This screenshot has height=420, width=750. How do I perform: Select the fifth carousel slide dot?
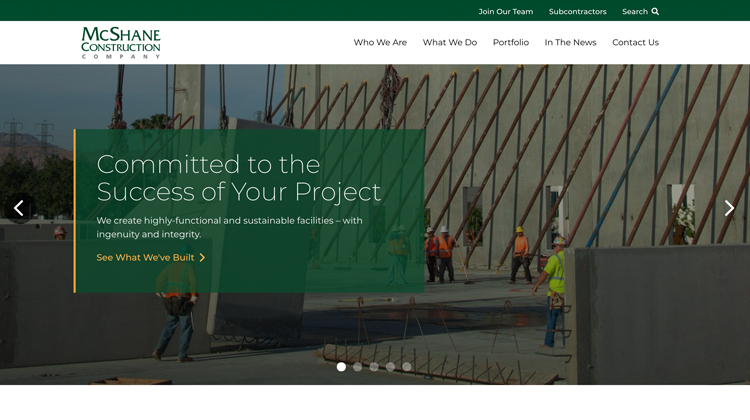click(407, 366)
